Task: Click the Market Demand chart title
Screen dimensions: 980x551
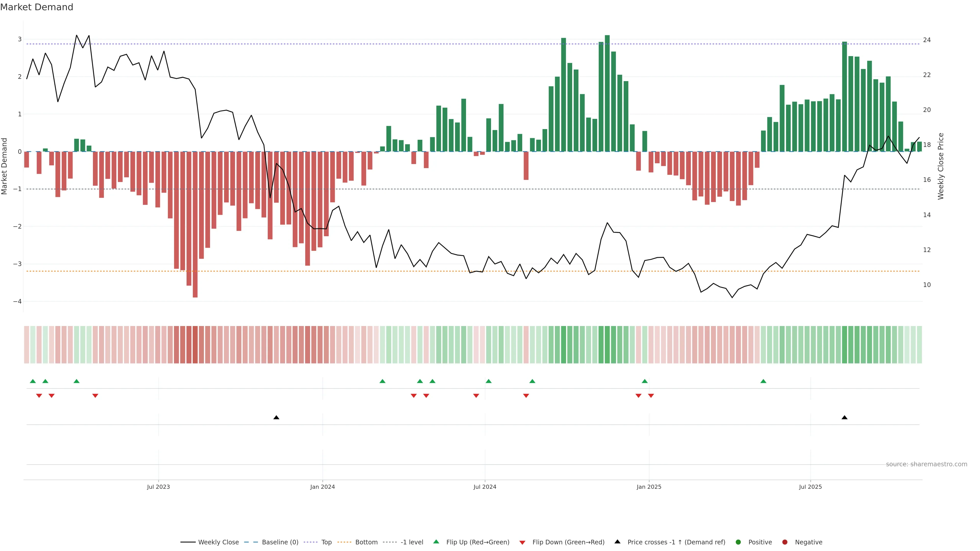Action: pyautogui.click(x=36, y=7)
